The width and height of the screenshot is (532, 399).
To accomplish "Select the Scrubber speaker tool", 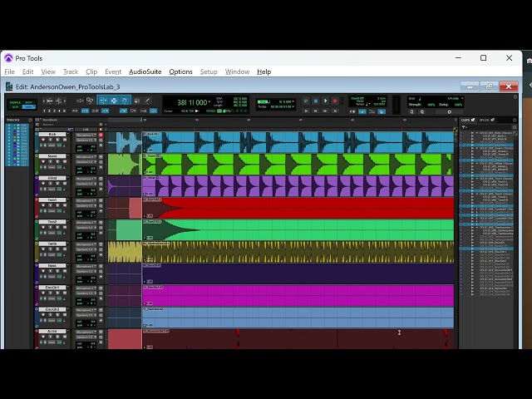I will coord(136,101).
